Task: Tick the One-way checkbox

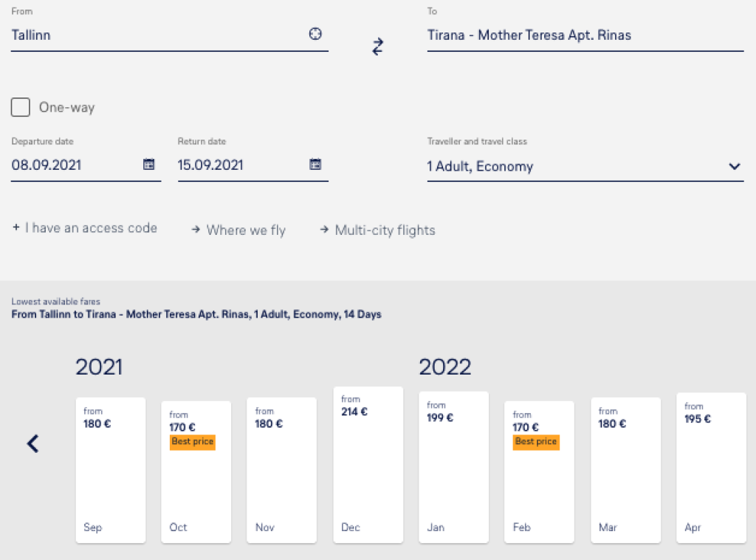Action: pyautogui.click(x=21, y=107)
